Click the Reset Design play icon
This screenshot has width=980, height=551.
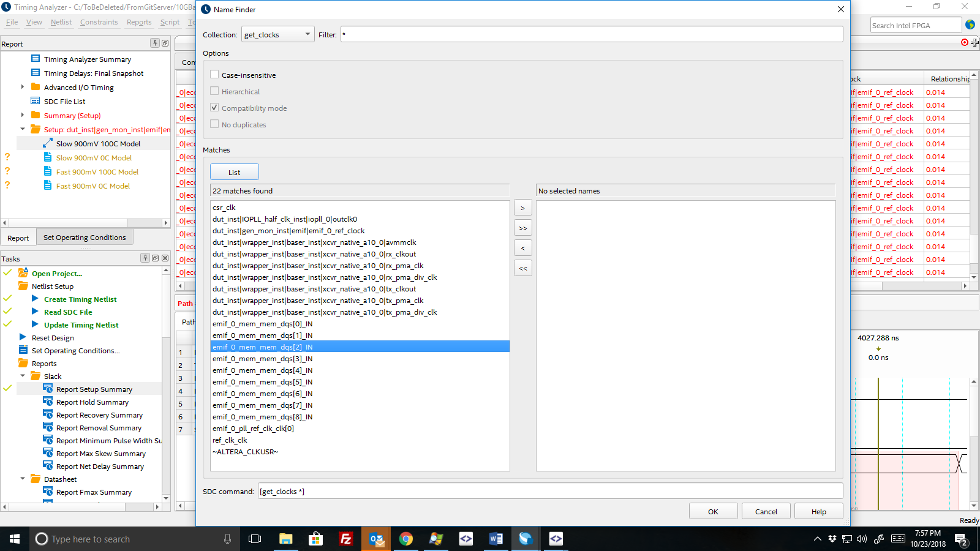pyautogui.click(x=23, y=337)
